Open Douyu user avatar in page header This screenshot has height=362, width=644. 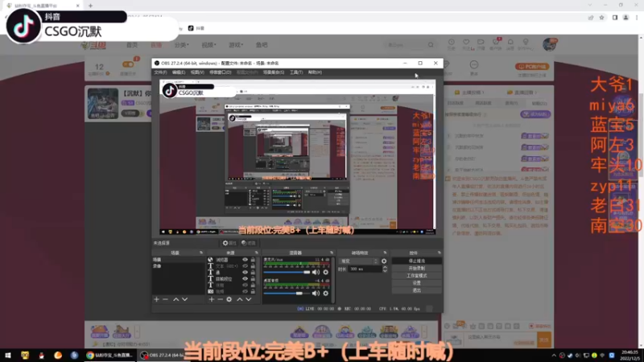549,44
